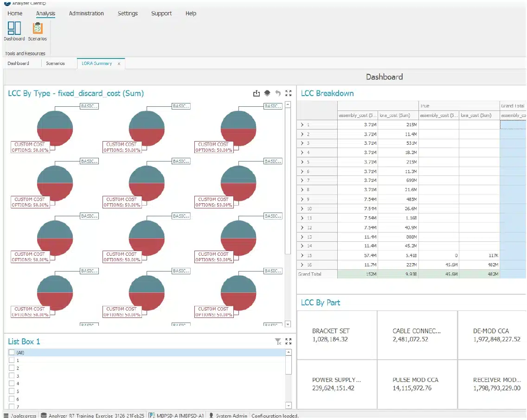Screen dimensions: 527x420
Task: Click the List Box 1 scroll down arrow
Action: 289,406
